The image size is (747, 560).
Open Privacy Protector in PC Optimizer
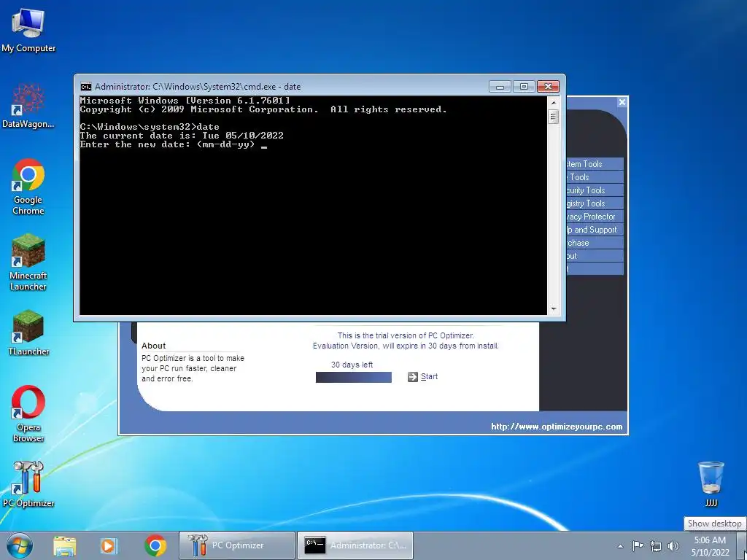click(595, 216)
